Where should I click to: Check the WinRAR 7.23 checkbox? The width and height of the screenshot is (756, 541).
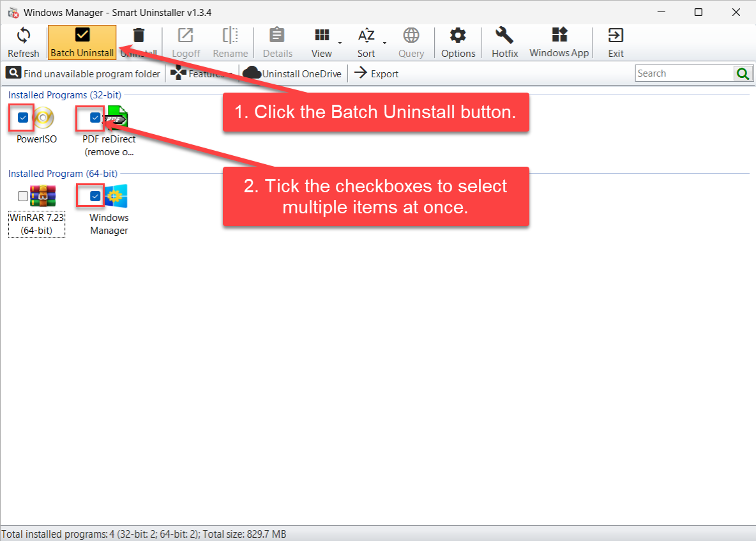pyautogui.click(x=22, y=196)
